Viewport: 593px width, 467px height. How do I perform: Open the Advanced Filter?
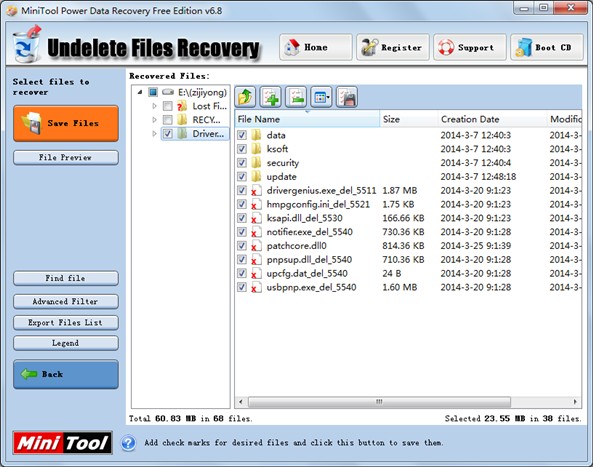coord(66,301)
